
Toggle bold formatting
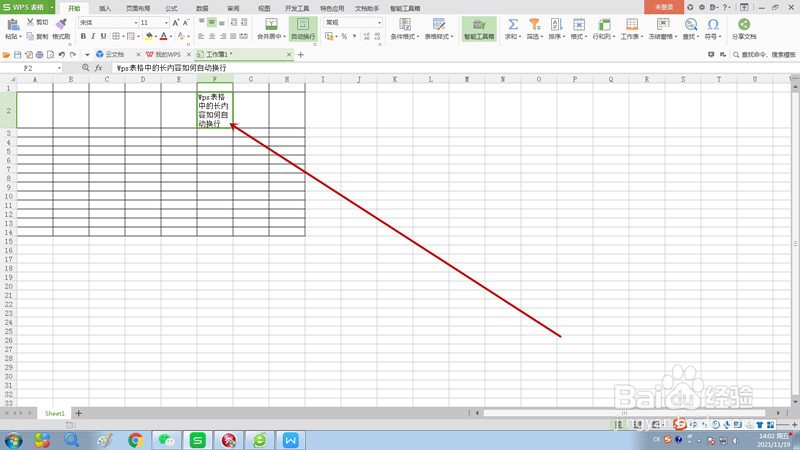tap(83, 36)
